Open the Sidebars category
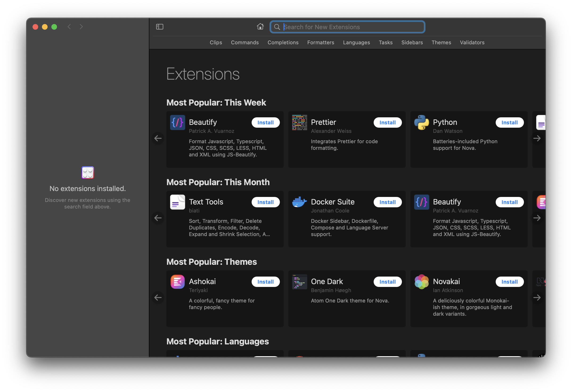 pyautogui.click(x=412, y=42)
